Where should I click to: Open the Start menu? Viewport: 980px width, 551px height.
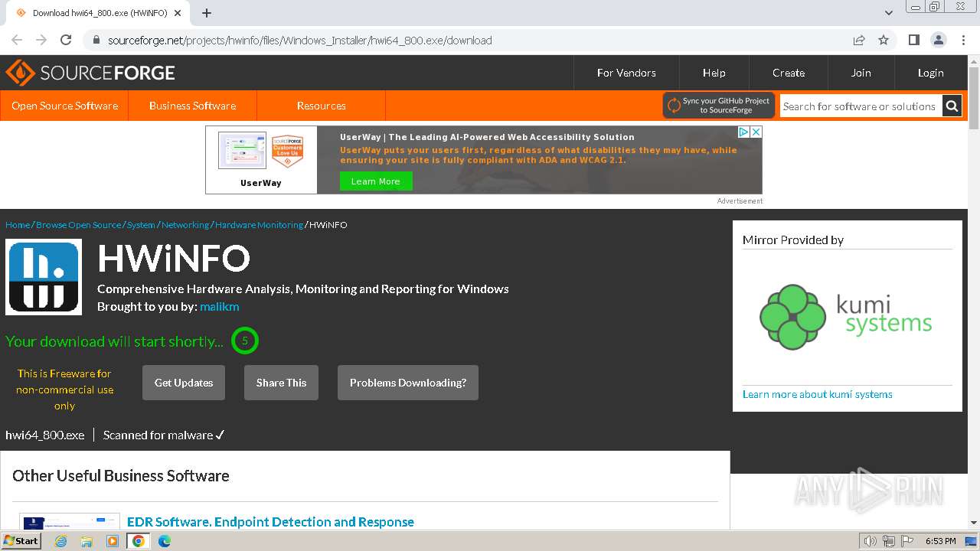[21, 540]
